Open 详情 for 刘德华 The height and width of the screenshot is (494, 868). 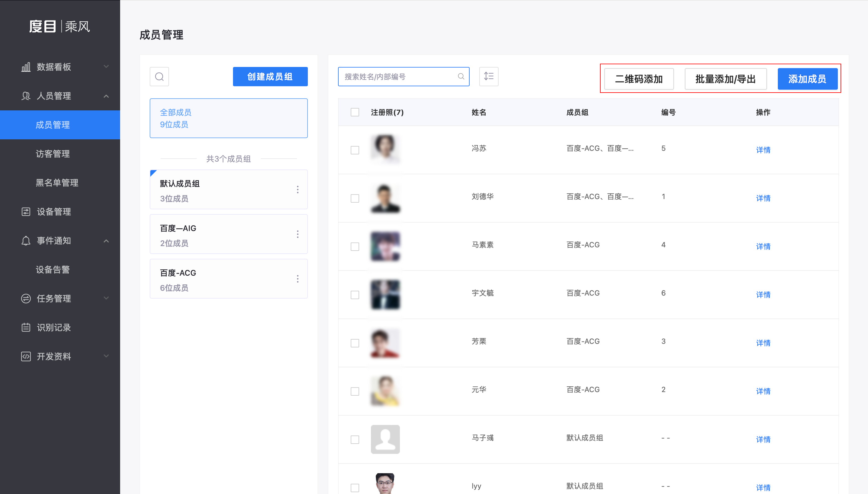coord(763,198)
